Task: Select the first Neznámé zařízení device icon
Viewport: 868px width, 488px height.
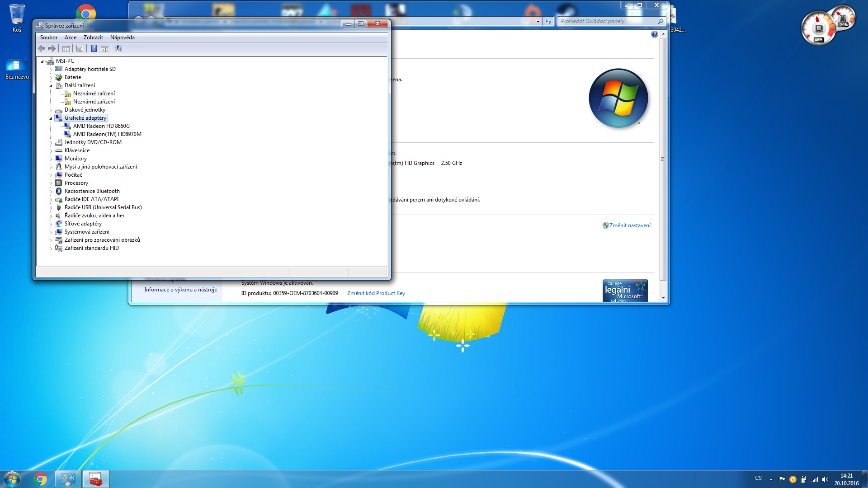Action: pyautogui.click(x=68, y=94)
